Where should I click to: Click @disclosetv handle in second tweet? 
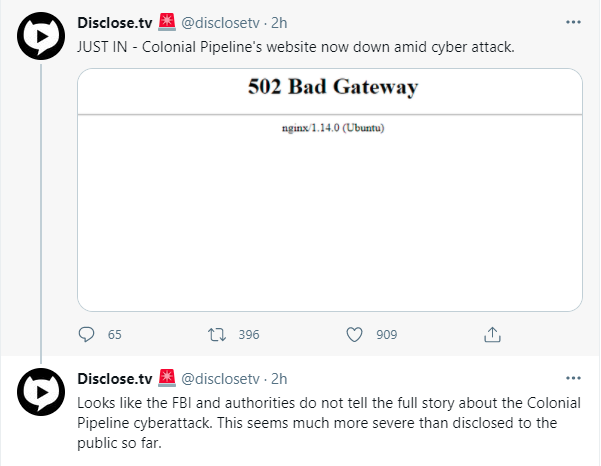[x=220, y=379]
